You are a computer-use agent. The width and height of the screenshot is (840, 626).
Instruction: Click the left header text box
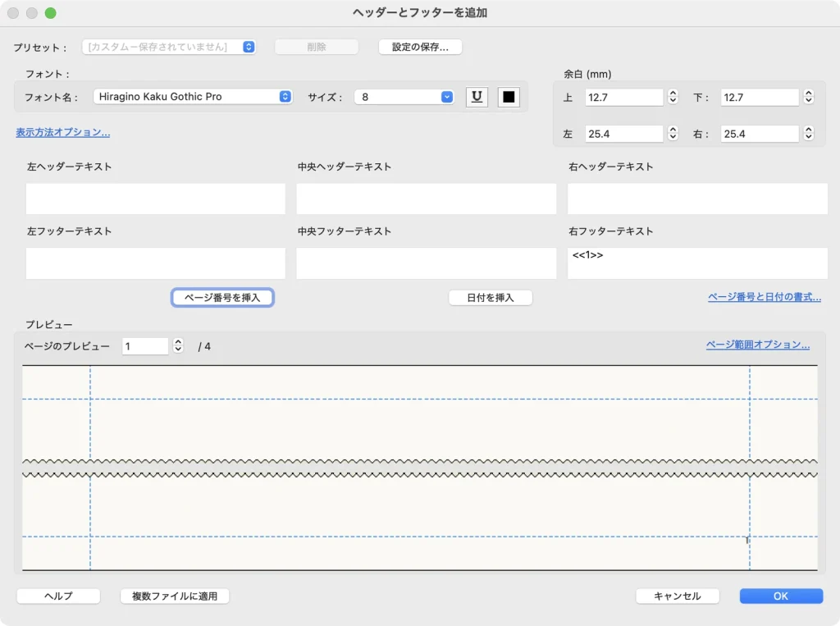click(x=155, y=199)
